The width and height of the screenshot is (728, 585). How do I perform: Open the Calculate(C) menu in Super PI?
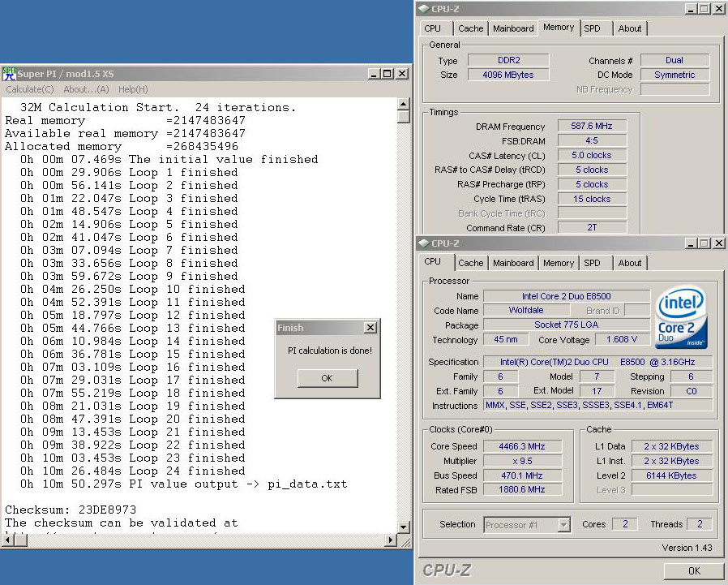30,89
